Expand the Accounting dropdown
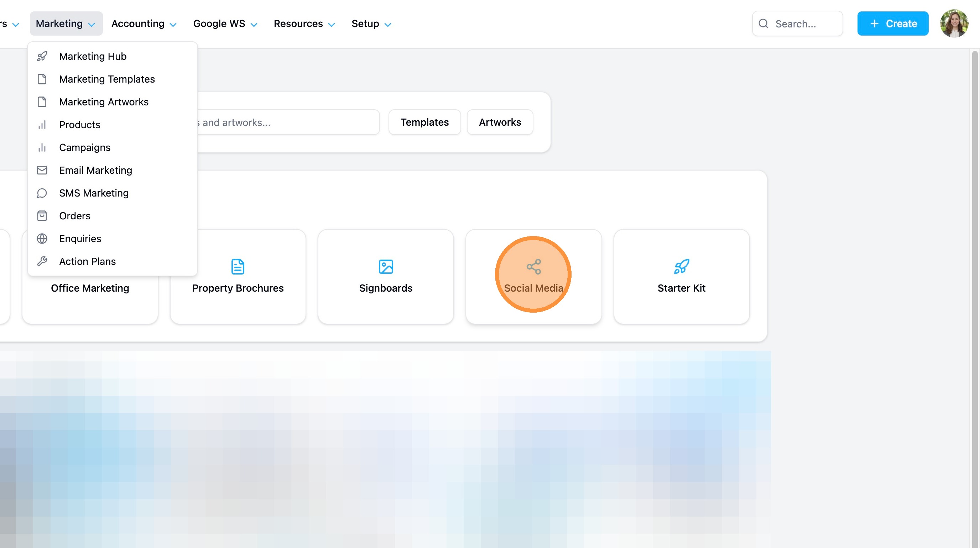 coord(144,24)
